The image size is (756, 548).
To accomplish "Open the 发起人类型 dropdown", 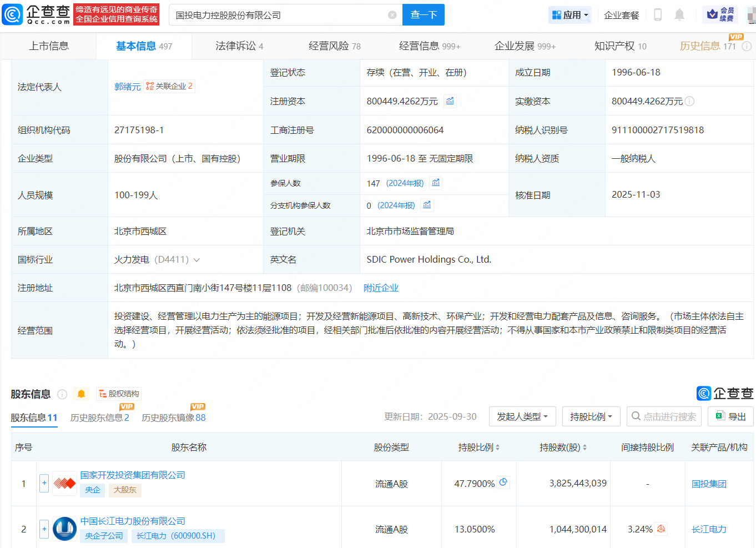I will 522,416.
